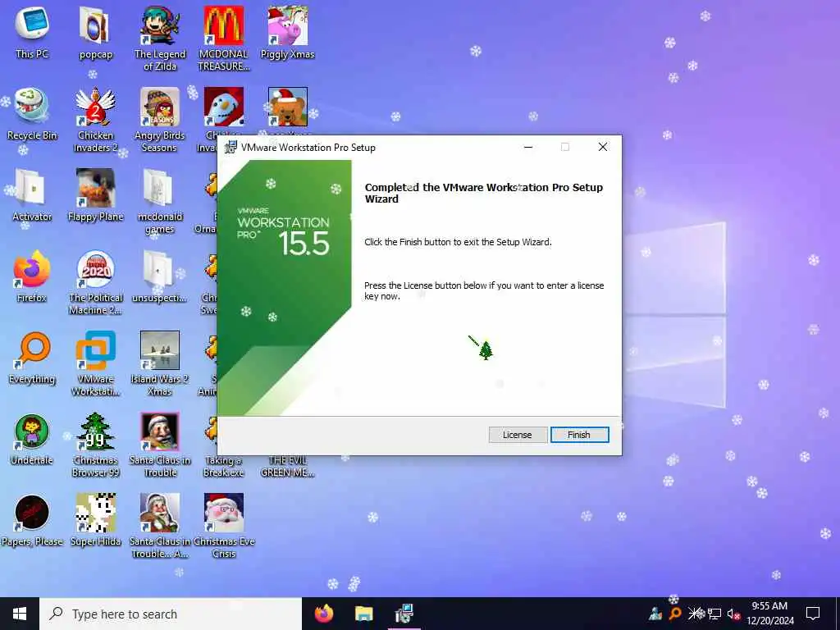
Task: Open the taskbar clock showing 9:55 AM
Action: point(769,614)
